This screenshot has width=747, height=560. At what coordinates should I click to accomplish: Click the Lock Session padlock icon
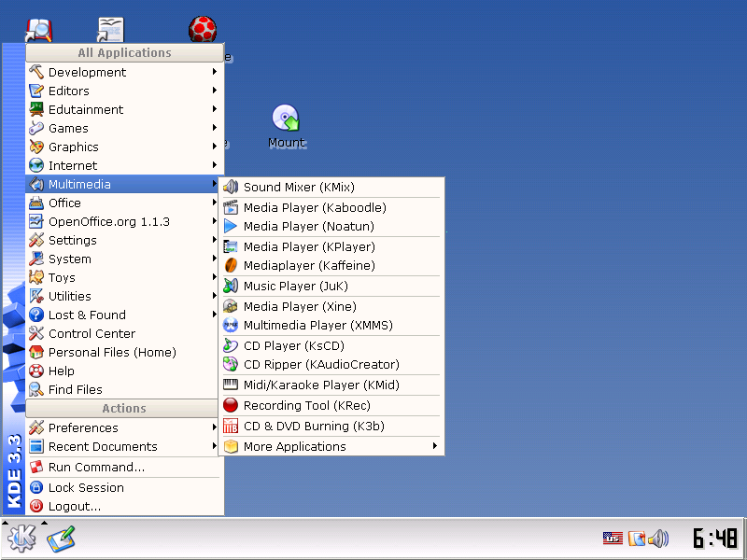click(36, 487)
